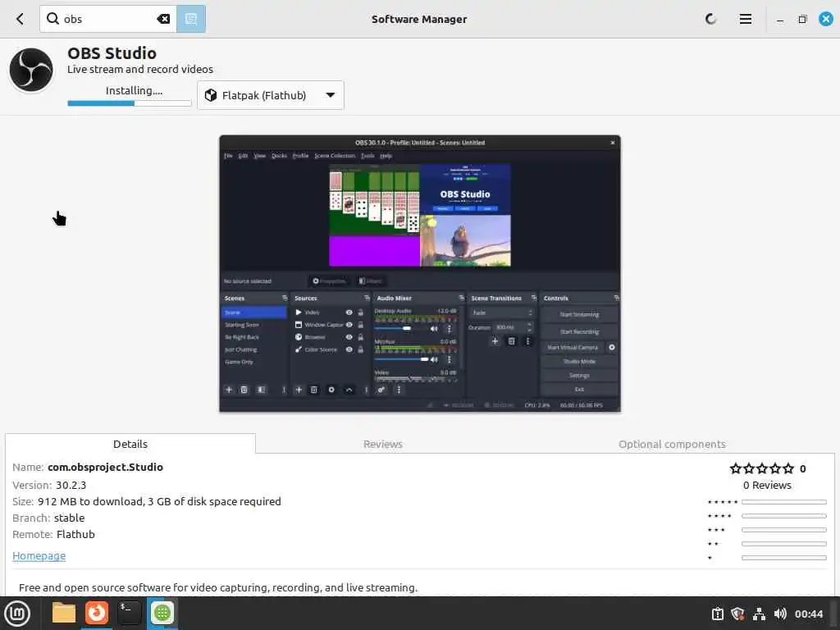840x630 pixels.
Task: Clear the search text with the backspace icon
Action: pos(163,20)
